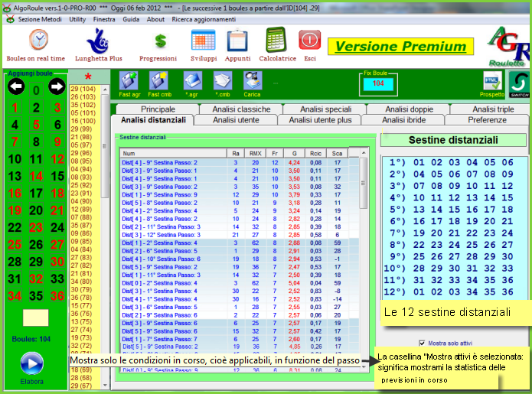Click the left arrow in Aggiungi boule
Screen dimensions: 532x394
[16, 86]
